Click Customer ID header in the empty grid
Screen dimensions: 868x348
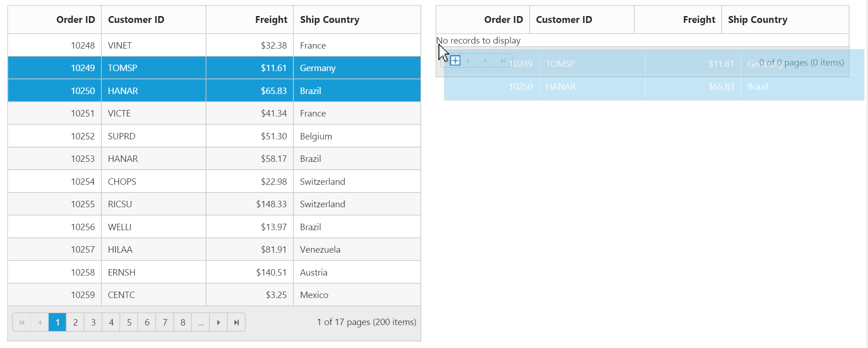pyautogui.click(x=564, y=20)
